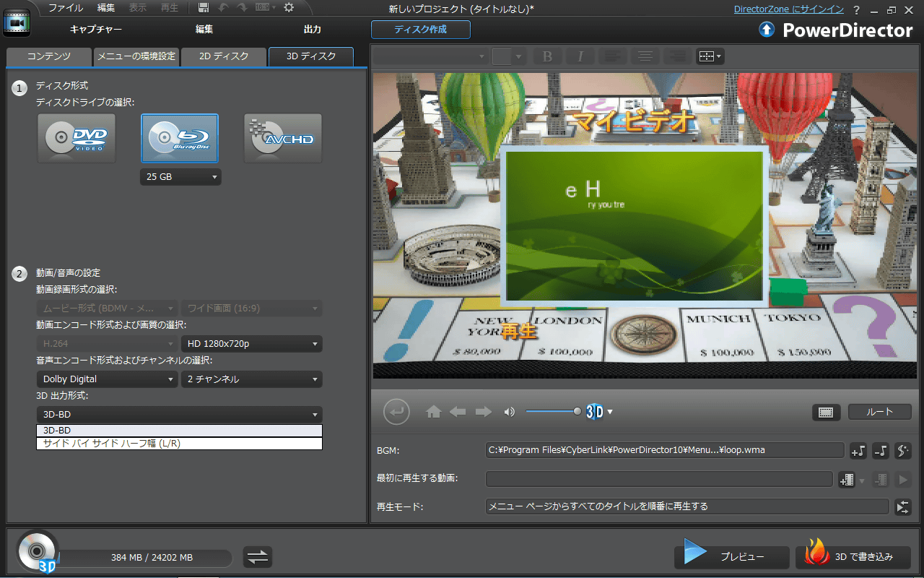Click the help question mark icon
The height and width of the screenshot is (578, 924).
[856, 9]
